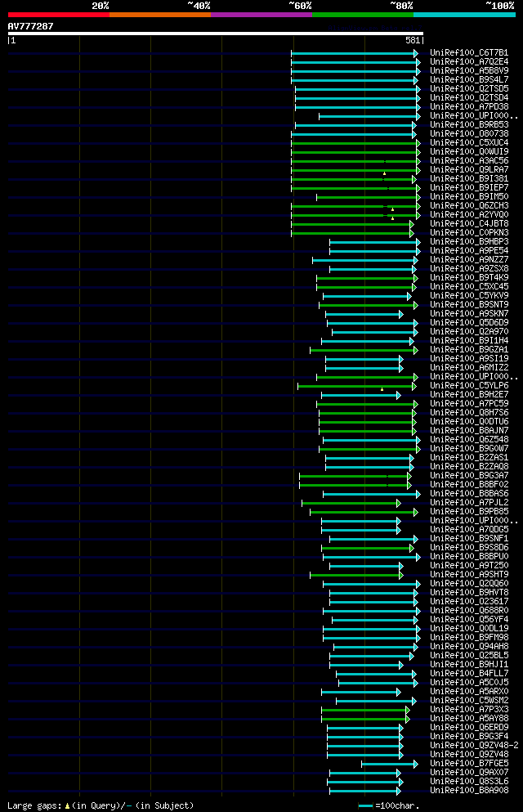Open hit UniRef100_B9IEP7
Screen dimensions: 523x812
click(469, 188)
